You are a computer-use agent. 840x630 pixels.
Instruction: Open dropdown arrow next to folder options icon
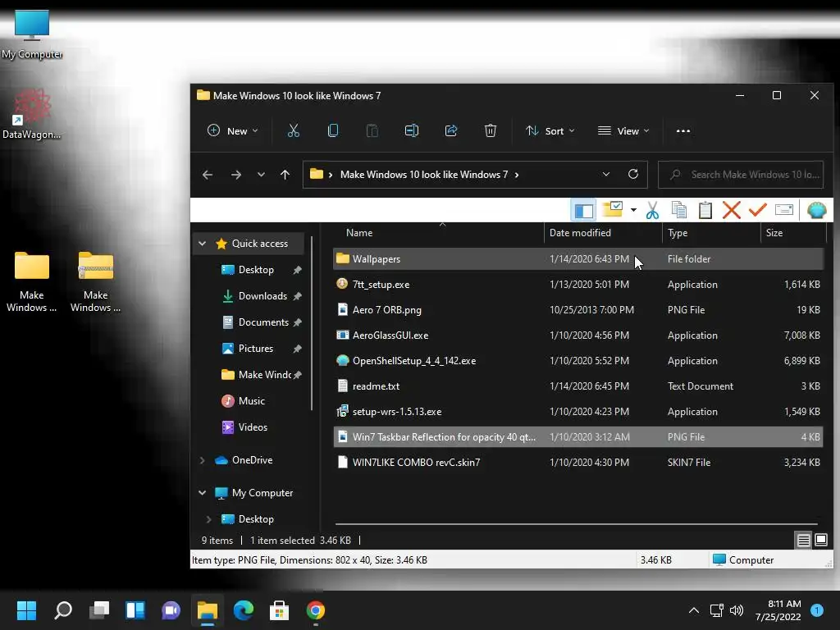click(x=633, y=210)
